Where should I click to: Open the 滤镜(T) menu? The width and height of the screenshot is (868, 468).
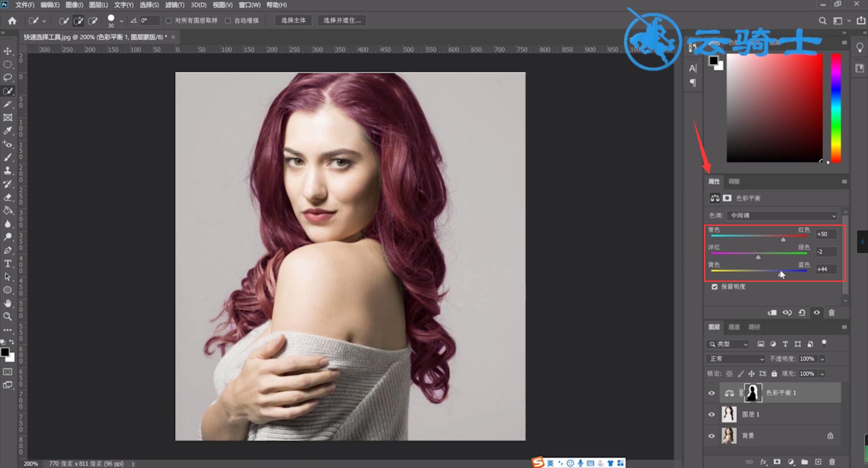click(175, 5)
